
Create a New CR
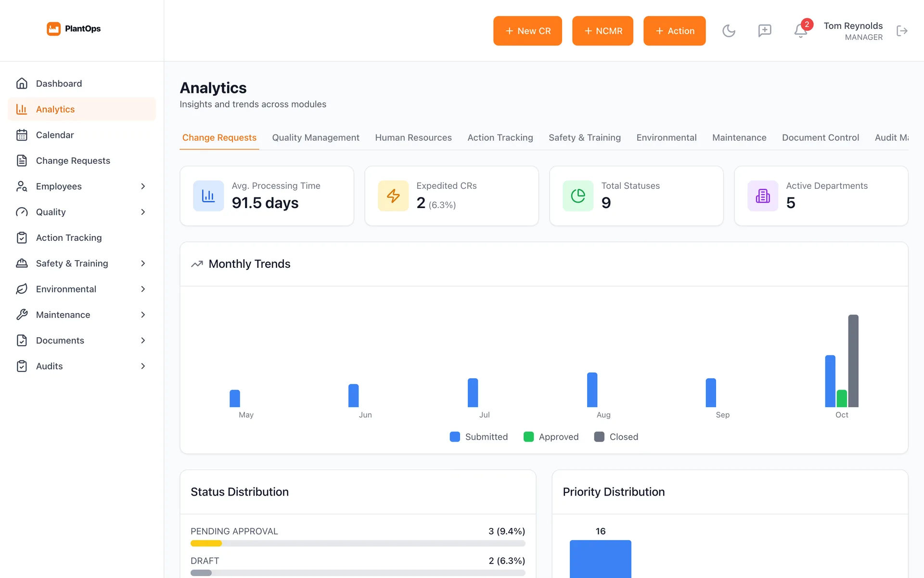point(527,31)
